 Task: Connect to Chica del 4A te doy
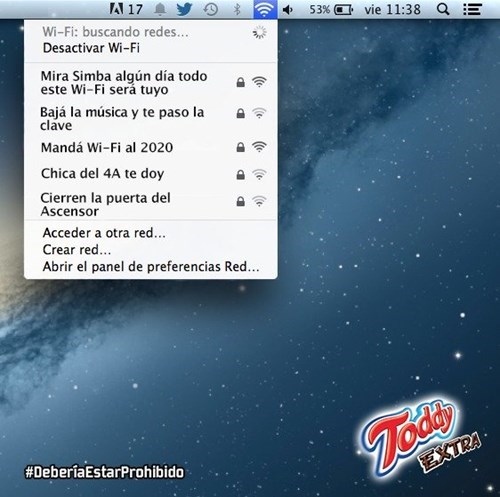coord(151,174)
